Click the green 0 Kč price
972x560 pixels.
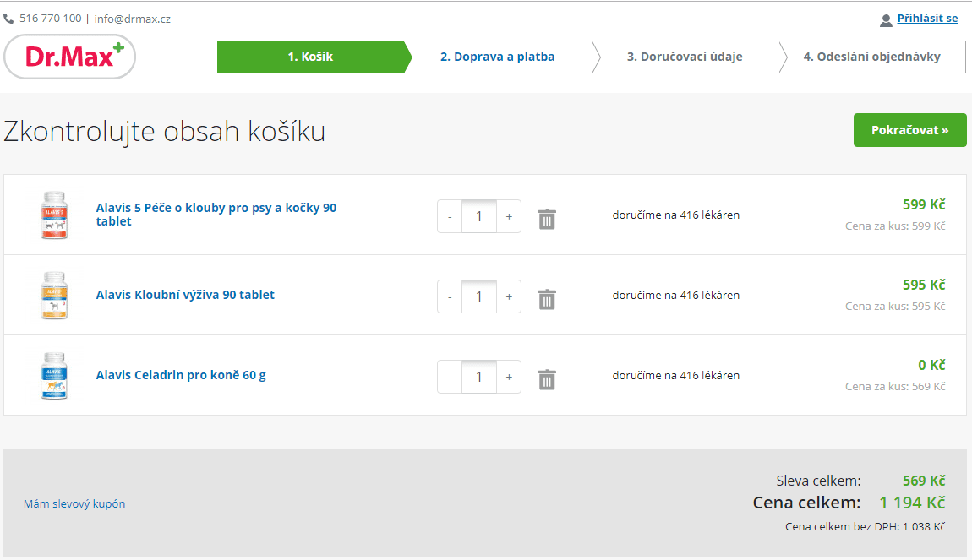coord(931,366)
